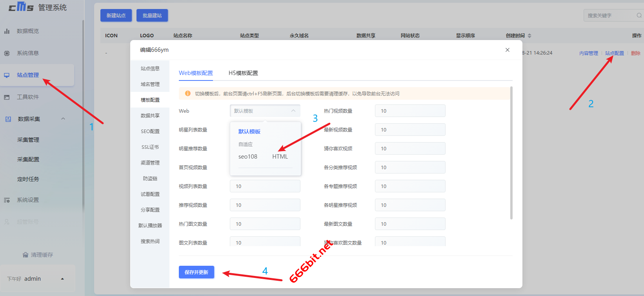Click the dialog's vertical scrollbar
Image resolution: width=644 pixels, height=296 pixels.
tap(511, 153)
